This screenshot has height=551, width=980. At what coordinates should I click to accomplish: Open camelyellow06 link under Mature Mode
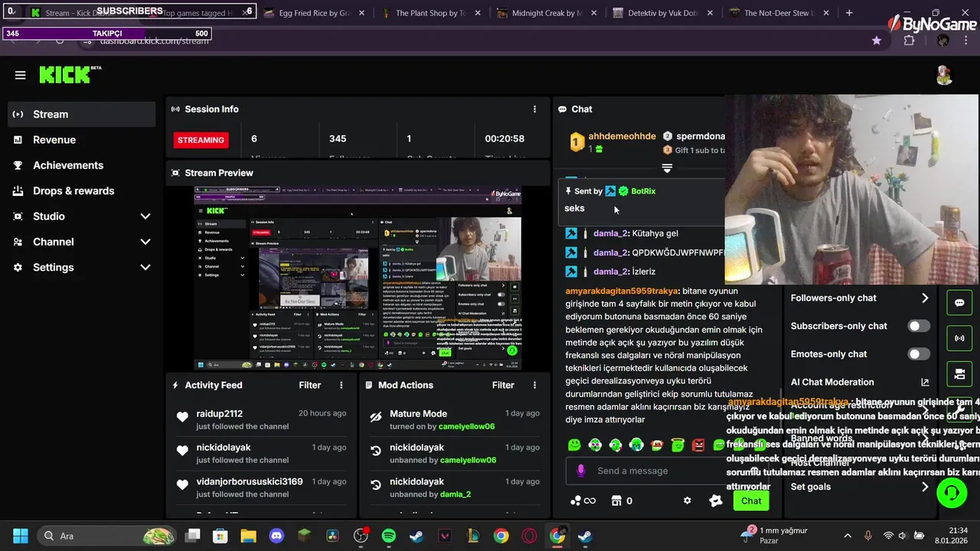coord(466,426)
